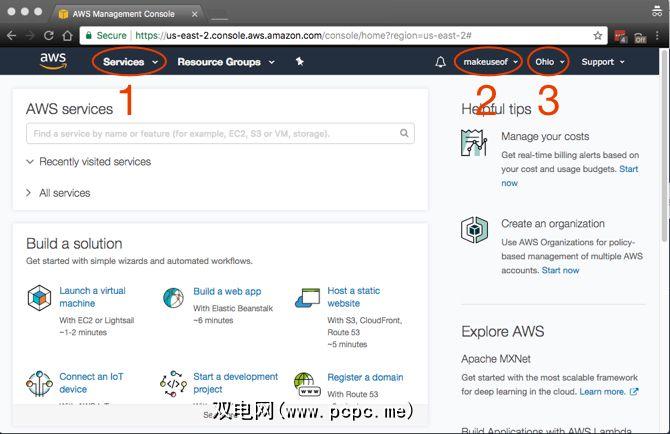Click the 'With S3, CloudFront, Route 53' text
Screen dimensions: 670x434
pos(364,326)
